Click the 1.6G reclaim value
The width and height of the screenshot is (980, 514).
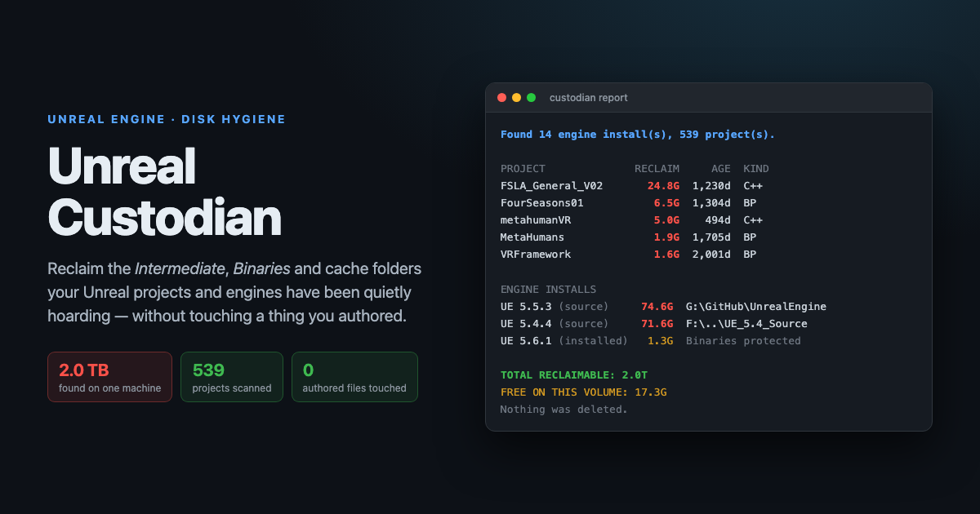pos(666,255)
